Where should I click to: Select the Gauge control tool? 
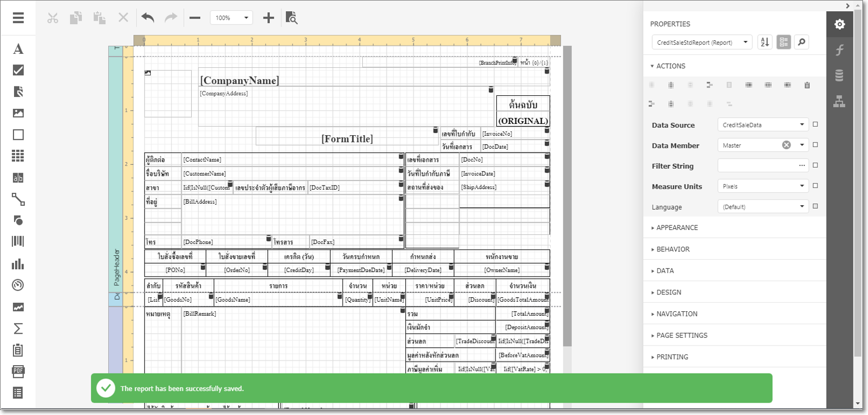point(18,285)
